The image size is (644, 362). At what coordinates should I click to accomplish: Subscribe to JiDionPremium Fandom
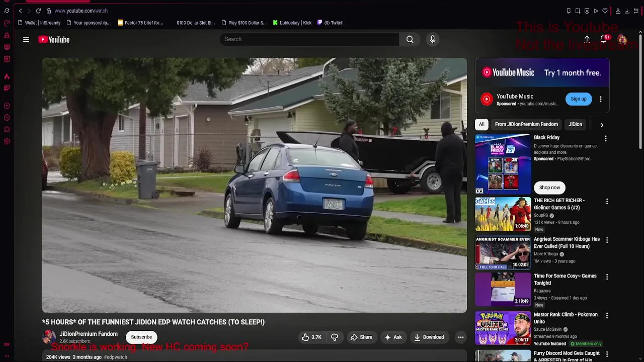click(141, 337)
